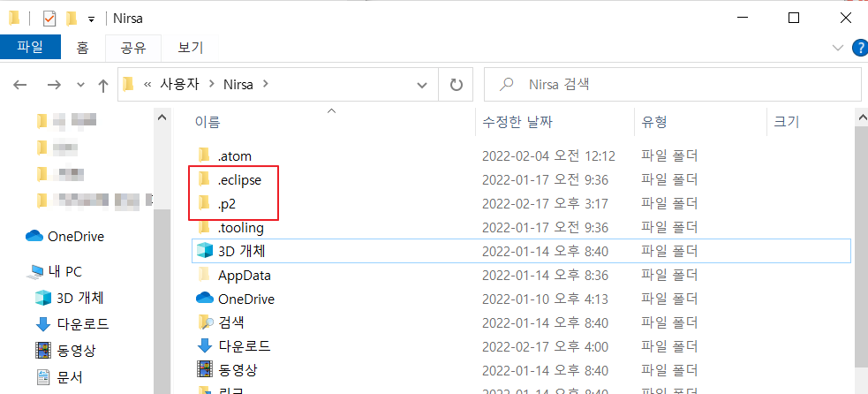Refresh the folder with the refresh button

(x=457, y=85)
